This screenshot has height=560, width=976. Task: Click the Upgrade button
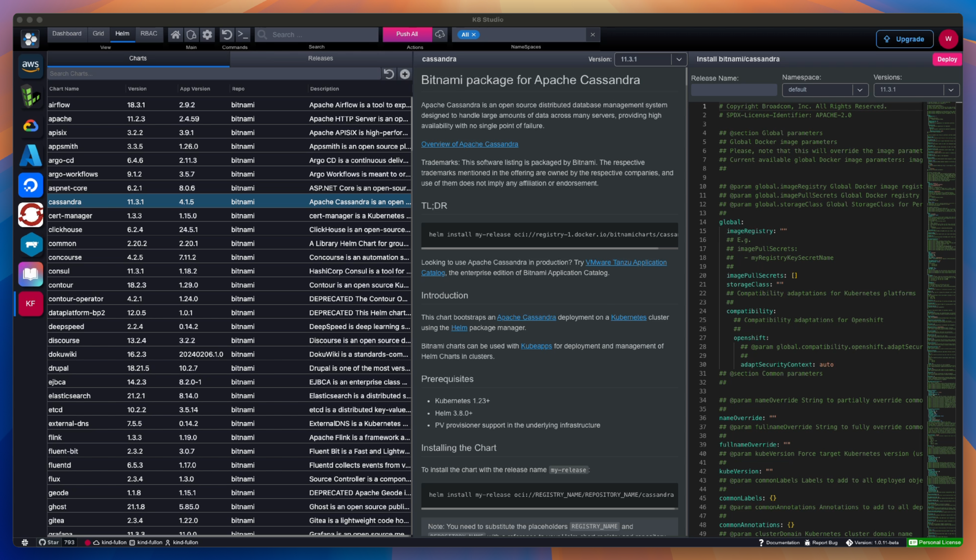(x=904, y=39)
